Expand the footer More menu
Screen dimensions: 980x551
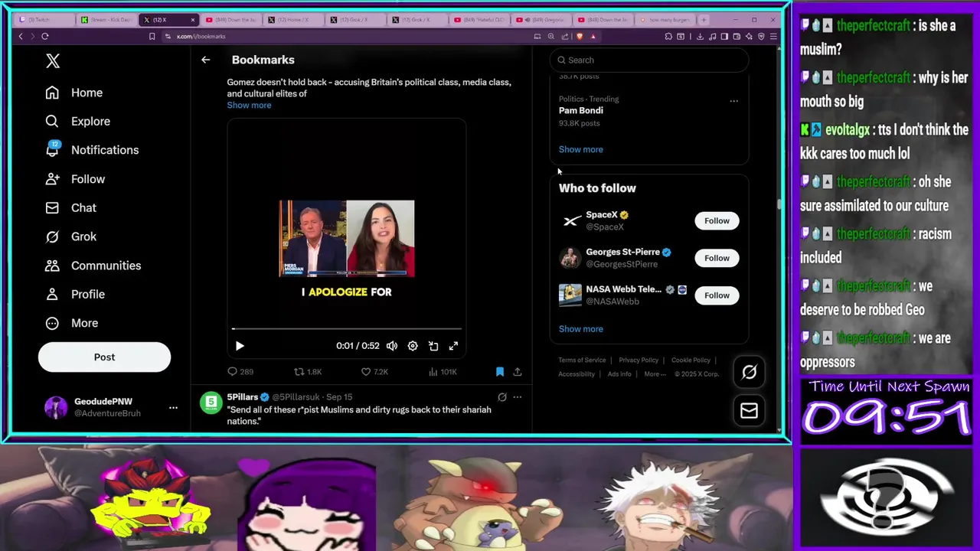tap(655, 374)
